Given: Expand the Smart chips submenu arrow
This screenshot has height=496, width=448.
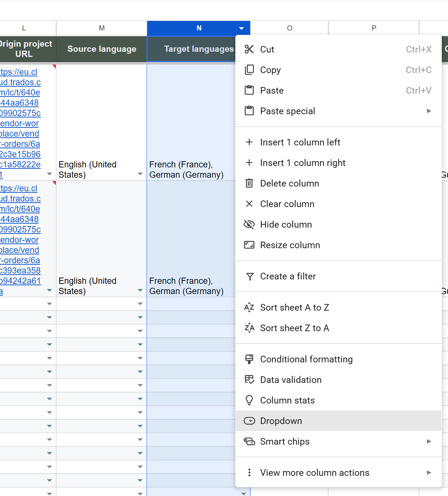Looking at the screenshot, I should coord(429,441).
